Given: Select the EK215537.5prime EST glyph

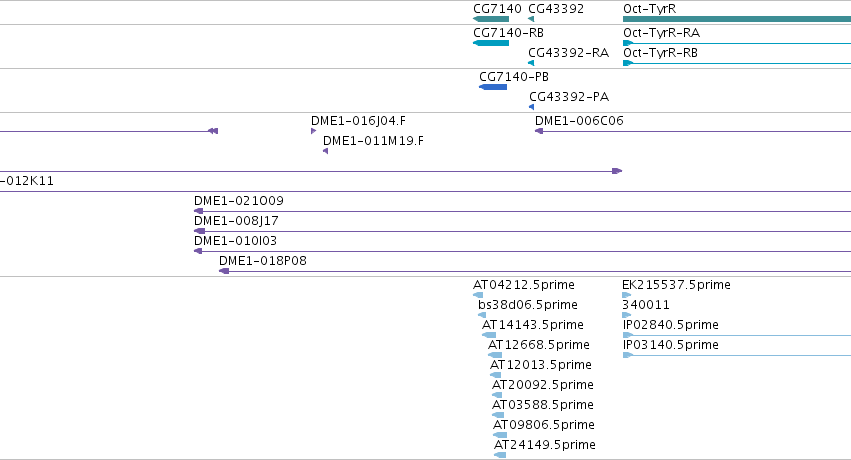Looking at the screenshot, I should coord(627,295).
